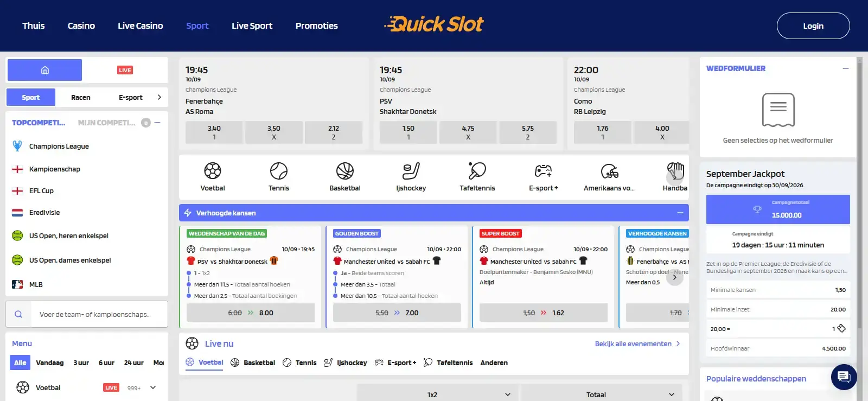Screen dimensions: 868x401
Task: Click the search magnifier icon
Action: coord(18,314)
